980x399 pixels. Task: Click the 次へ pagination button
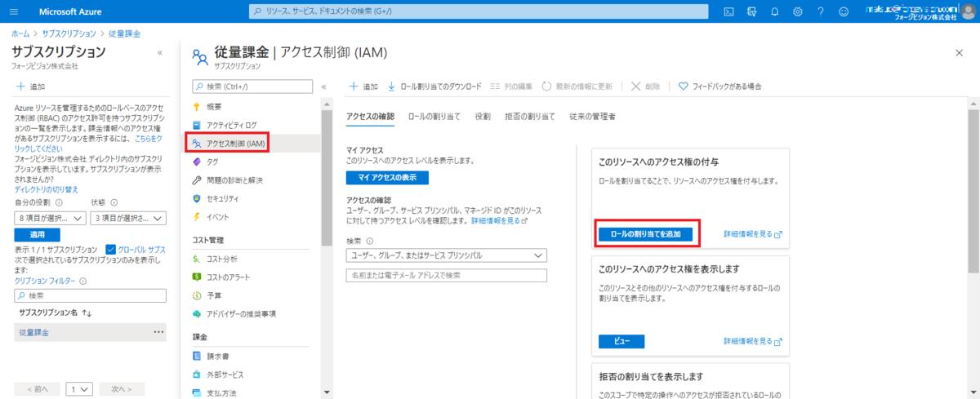(x=122, y=389)
